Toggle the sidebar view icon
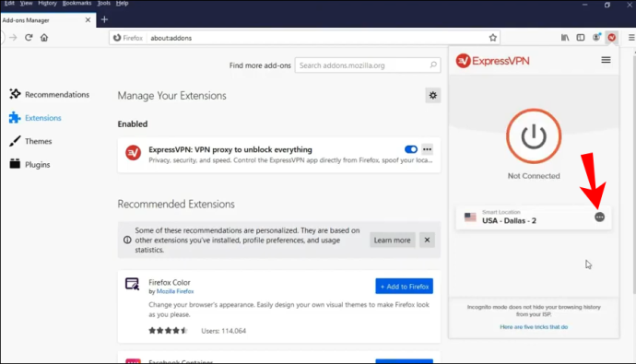Screen dimensions: 636x364 tap(581, 38)
